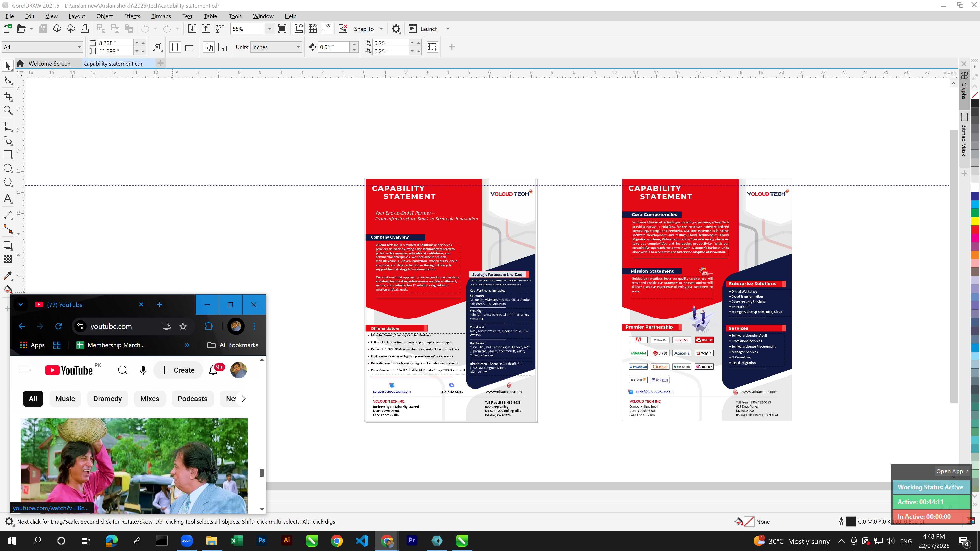
Task: Click the Full-screen preview icon
Action: [x=282, y=29]
